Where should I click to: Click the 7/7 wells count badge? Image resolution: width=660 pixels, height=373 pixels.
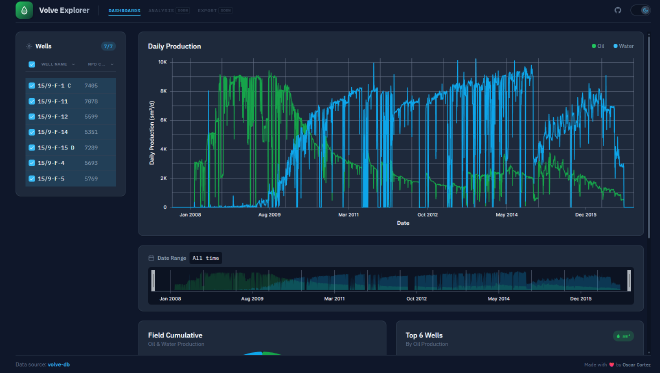click(x=108, y=46)
